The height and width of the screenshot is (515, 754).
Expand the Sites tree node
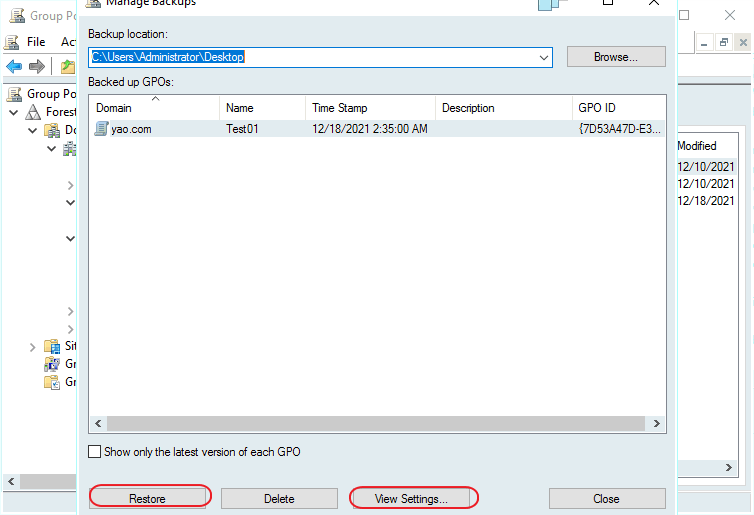33,346
